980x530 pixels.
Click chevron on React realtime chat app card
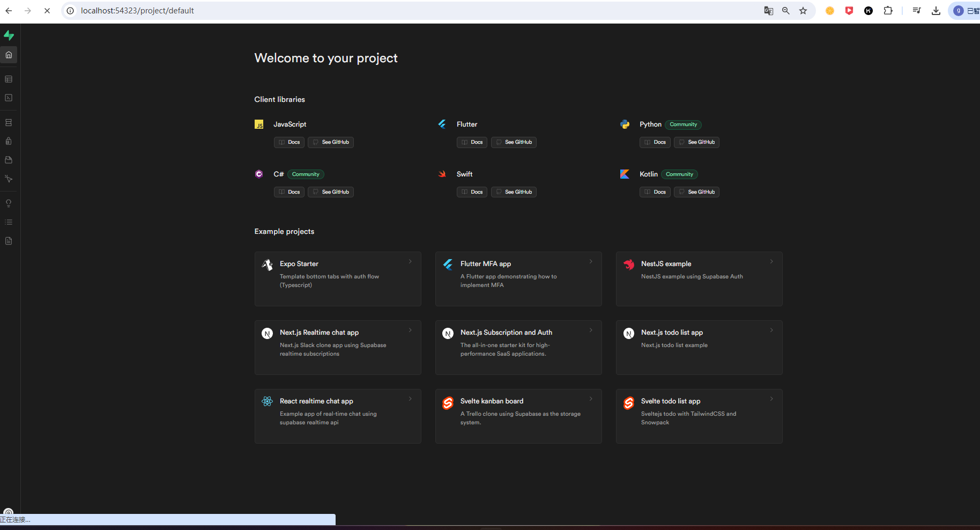pyautogui.click(x=410, y=399)
